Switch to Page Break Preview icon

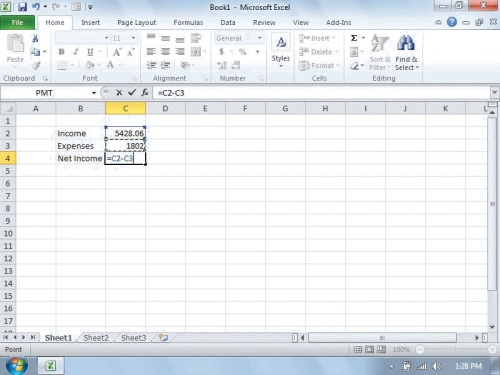tap(381, 349)
